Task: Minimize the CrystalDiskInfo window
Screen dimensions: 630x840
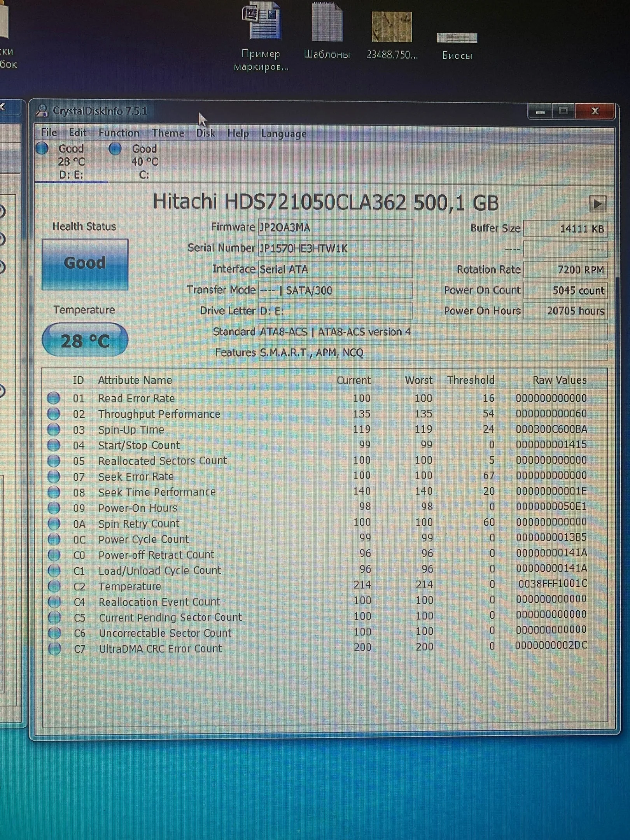Action: click(540, 112)
